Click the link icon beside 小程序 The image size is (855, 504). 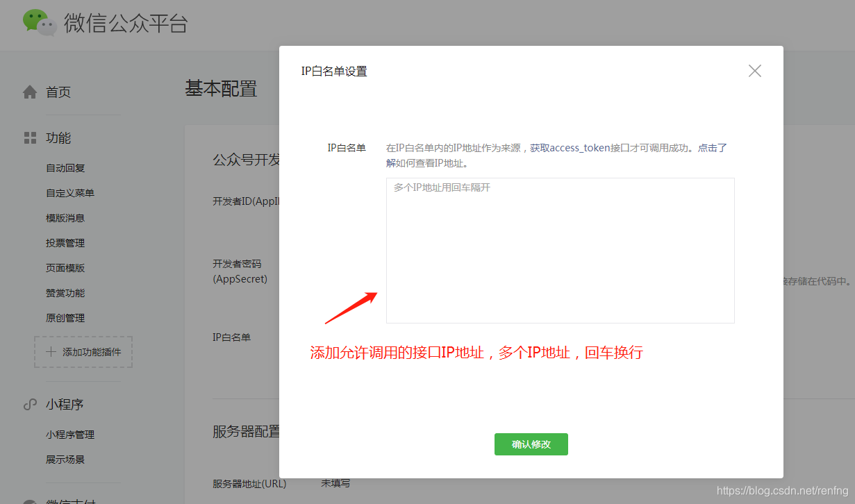coord(30,404)
